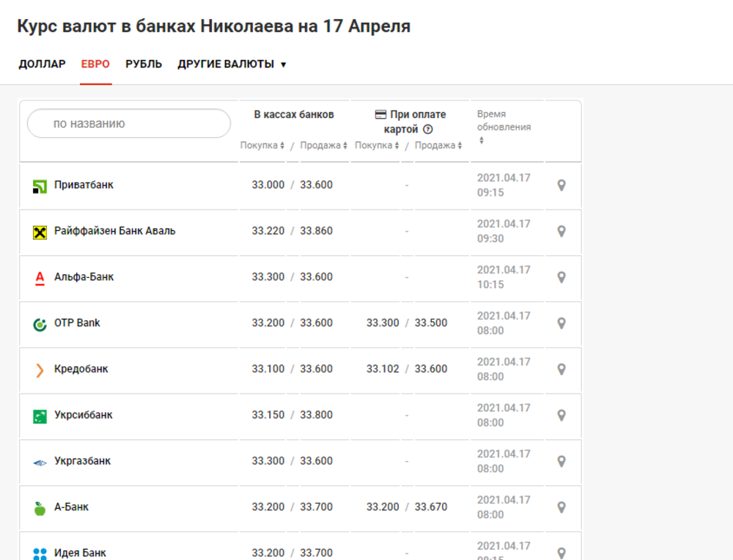Select the ЕВРО tab
The width and height of the screenshot is (733, 560).
click(95, 64)
